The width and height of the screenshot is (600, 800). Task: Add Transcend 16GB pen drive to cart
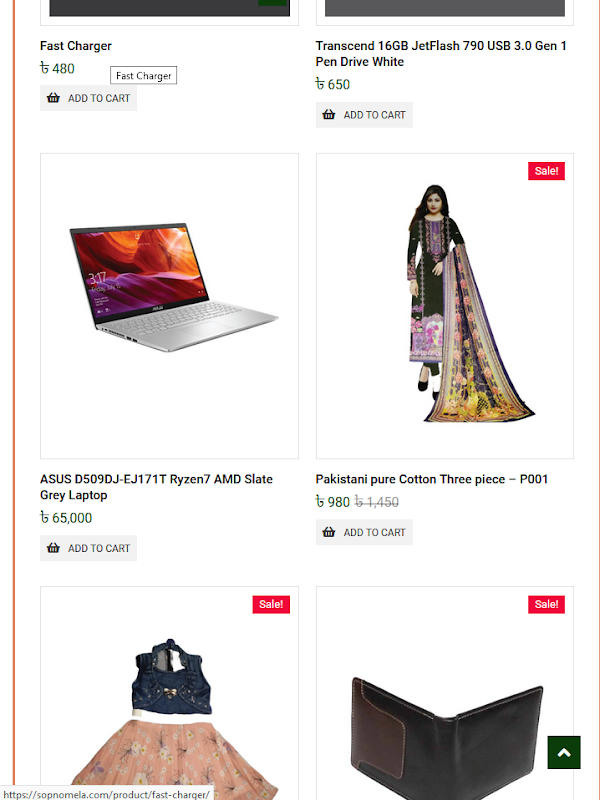pyautogui.click(x=364, y=115)
